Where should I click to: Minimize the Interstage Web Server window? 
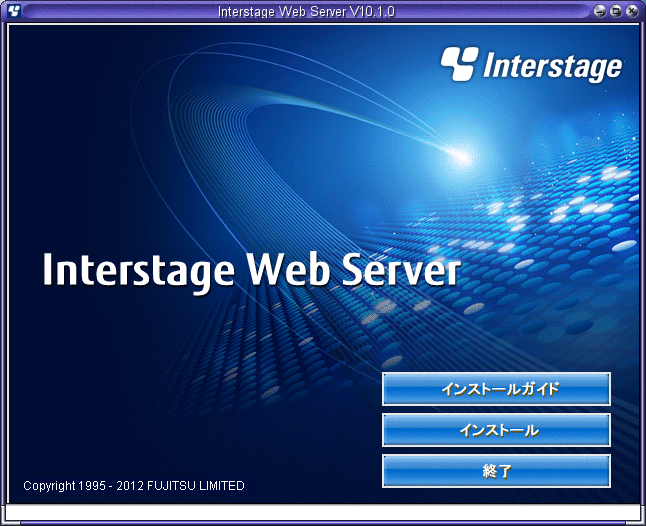click(600, 11)
